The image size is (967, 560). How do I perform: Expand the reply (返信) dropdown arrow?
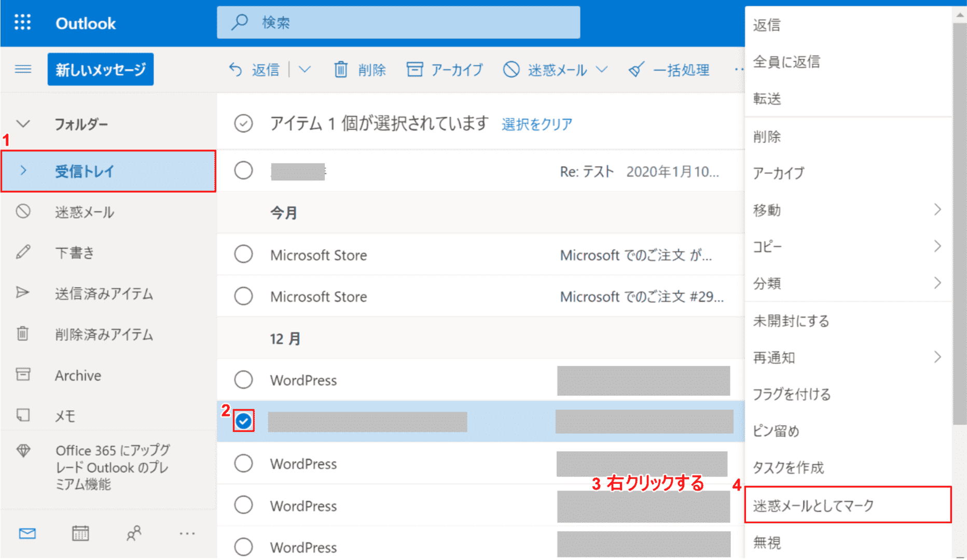tap(305, 69)
